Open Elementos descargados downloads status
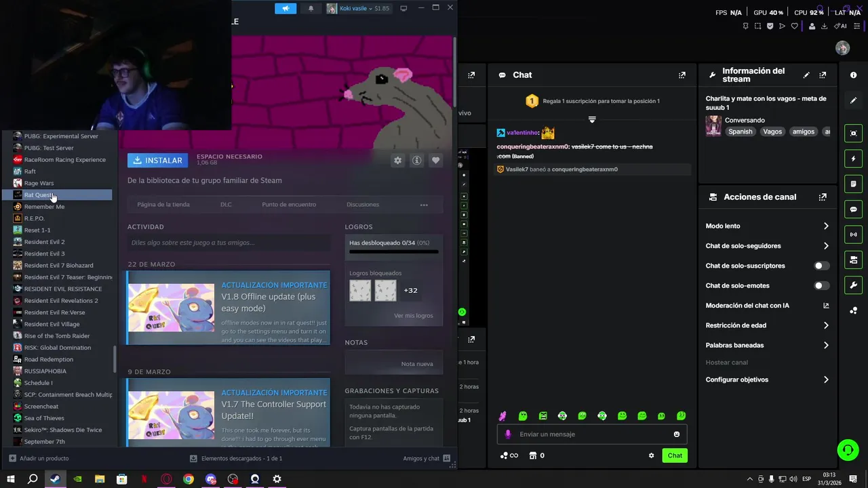Image resolution: width=868 pixels, height=488 pixels. click(236, 458)
